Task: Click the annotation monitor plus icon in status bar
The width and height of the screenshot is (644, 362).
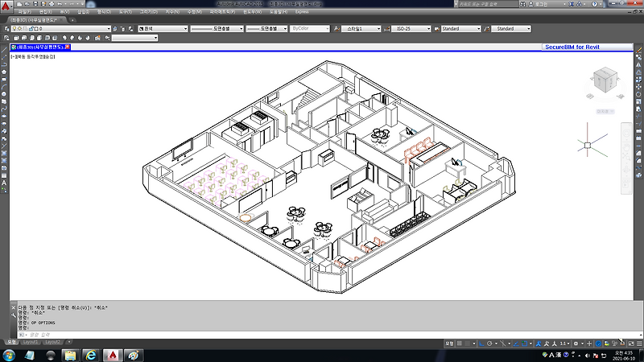Action: [589, 343]
